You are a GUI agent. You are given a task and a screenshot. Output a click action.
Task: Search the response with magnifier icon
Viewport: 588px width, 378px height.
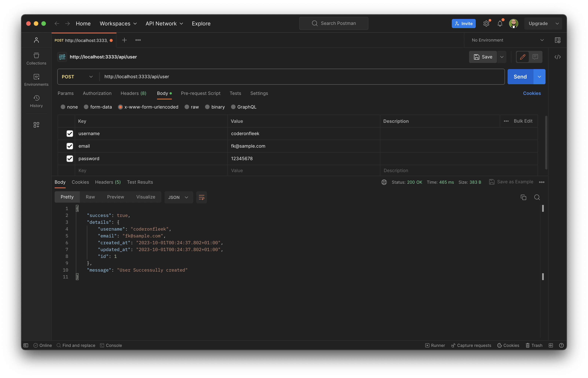click(537, 197)
